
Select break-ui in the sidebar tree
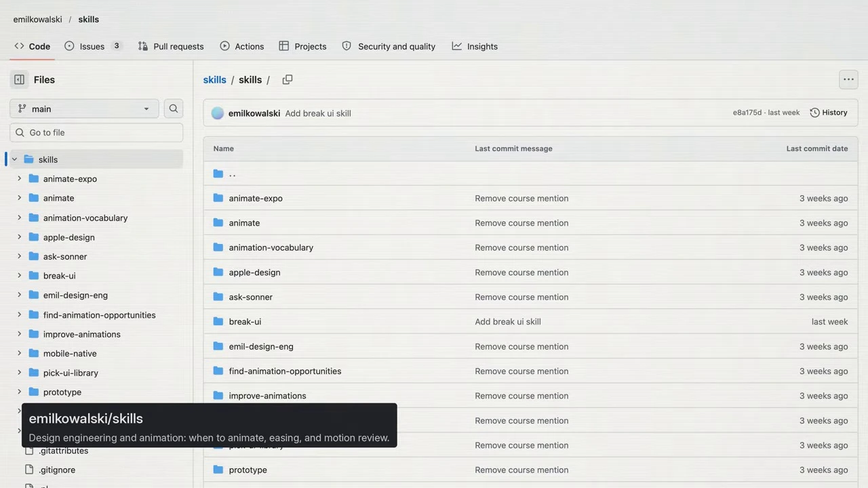click(60, 276)
